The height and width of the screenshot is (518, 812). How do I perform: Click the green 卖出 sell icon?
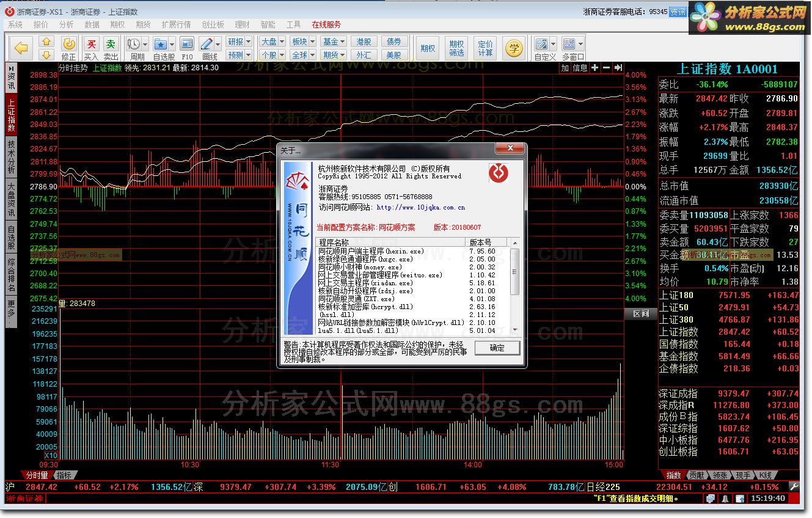[x=111, y=43]
